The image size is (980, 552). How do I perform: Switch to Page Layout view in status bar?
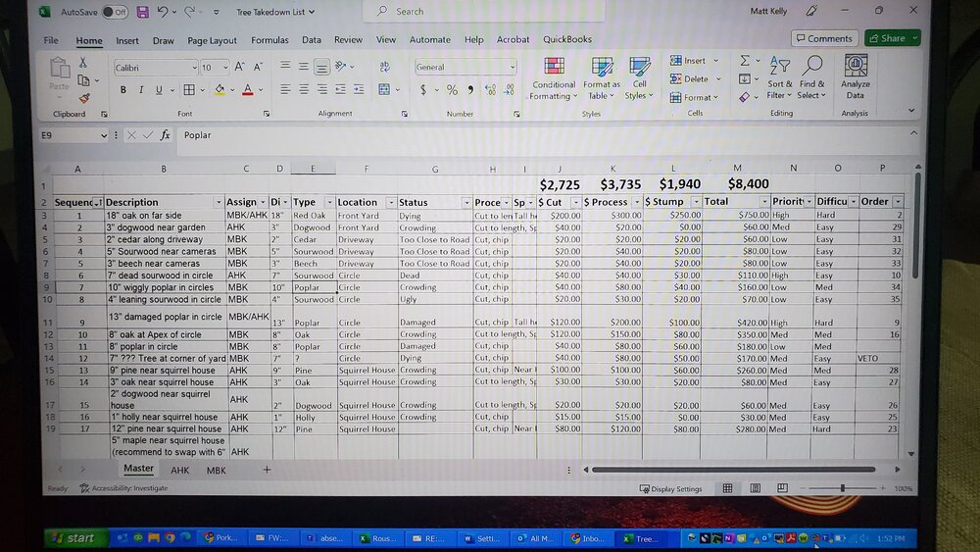click(755, 488)
